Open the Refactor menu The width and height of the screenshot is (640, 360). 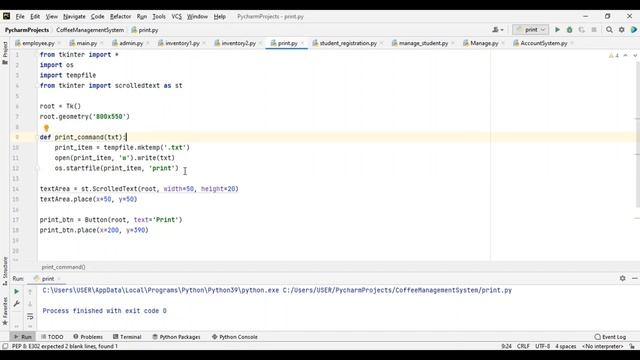[120, 16]
